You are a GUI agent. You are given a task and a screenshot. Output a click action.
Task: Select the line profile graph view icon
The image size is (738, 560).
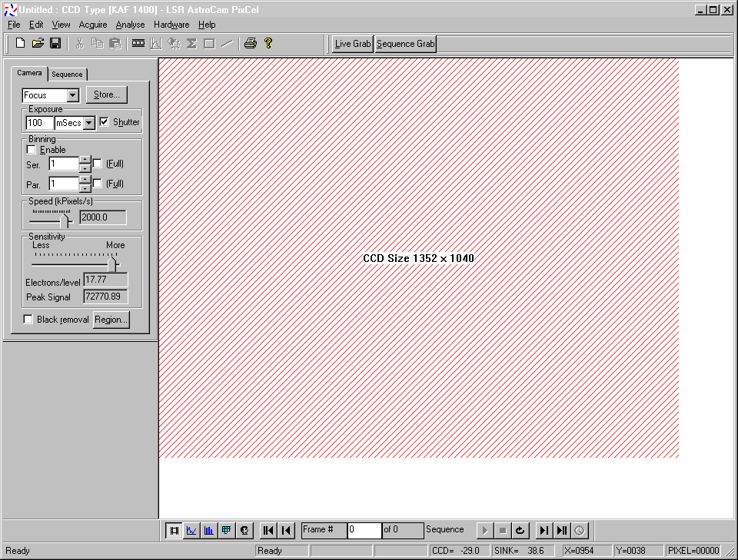point(192,530)
